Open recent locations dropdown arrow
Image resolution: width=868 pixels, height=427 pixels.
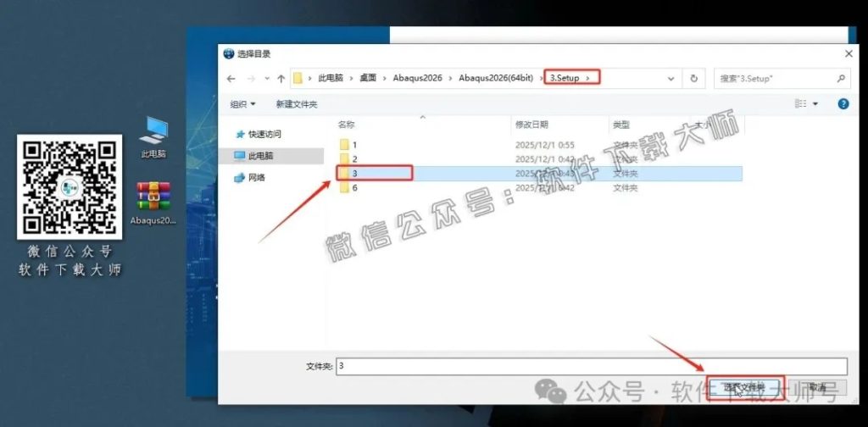click(267, 79)
